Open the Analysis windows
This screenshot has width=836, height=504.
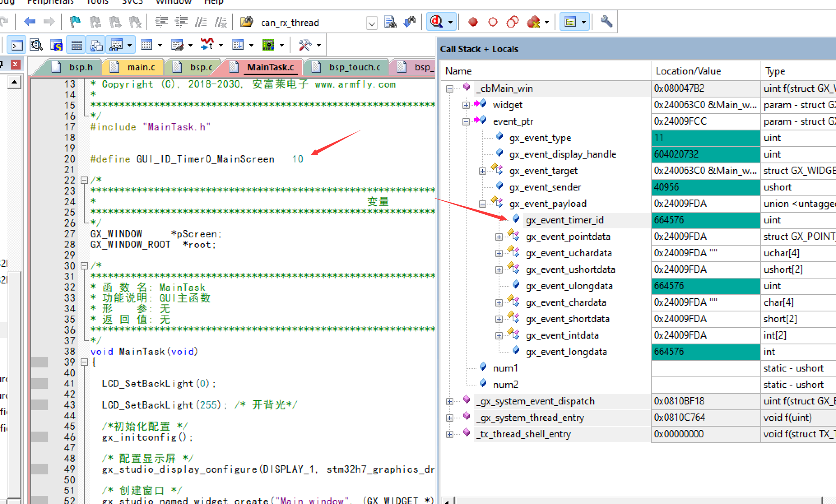207,45
